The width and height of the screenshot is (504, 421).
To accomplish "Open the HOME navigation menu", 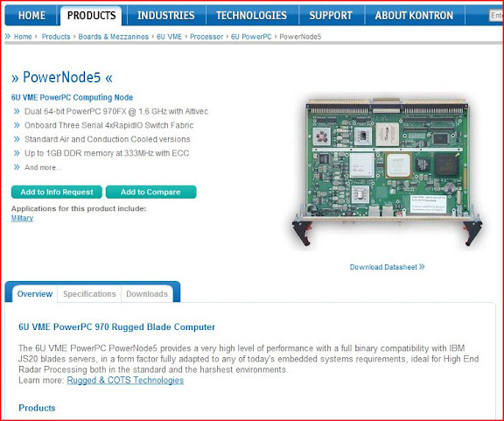I will click(x=31, y=16).
